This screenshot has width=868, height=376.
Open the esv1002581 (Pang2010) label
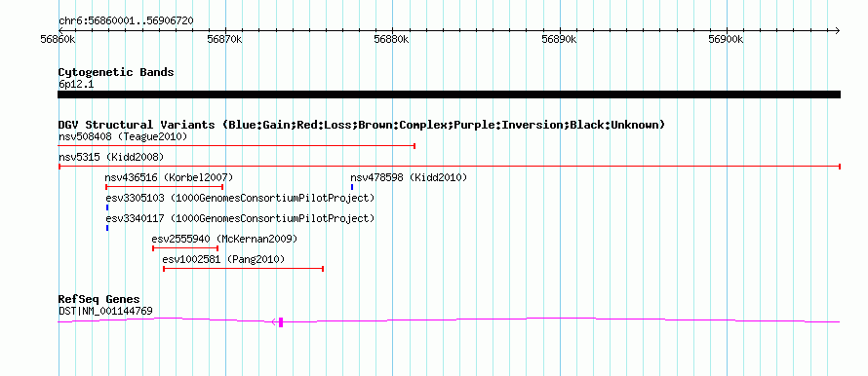(223, 259)
